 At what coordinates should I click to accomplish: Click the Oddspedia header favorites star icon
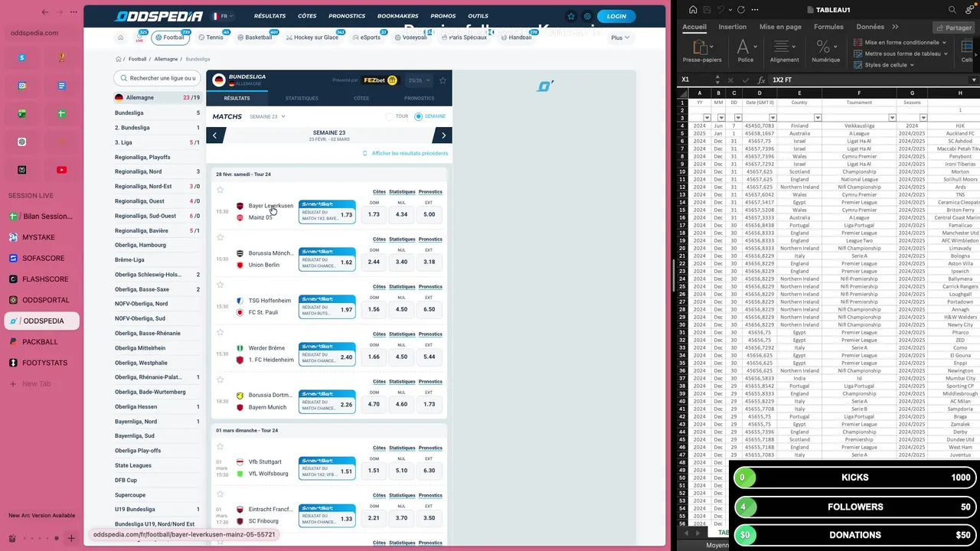(x=570, y=16)
